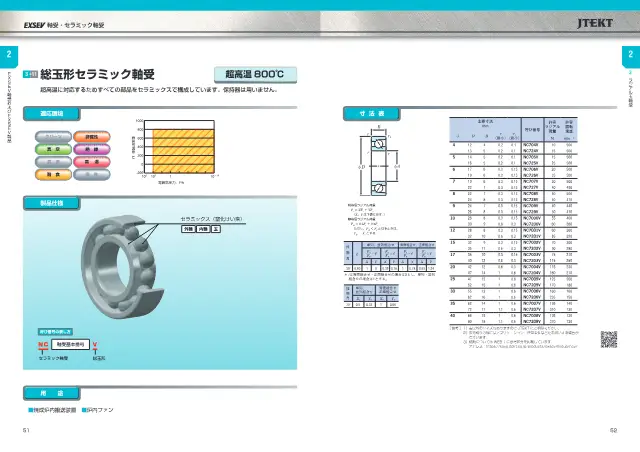Click the greyed-out pill above 真空
The width and height of the screenshot is (640, 452).
pos(53,137)
